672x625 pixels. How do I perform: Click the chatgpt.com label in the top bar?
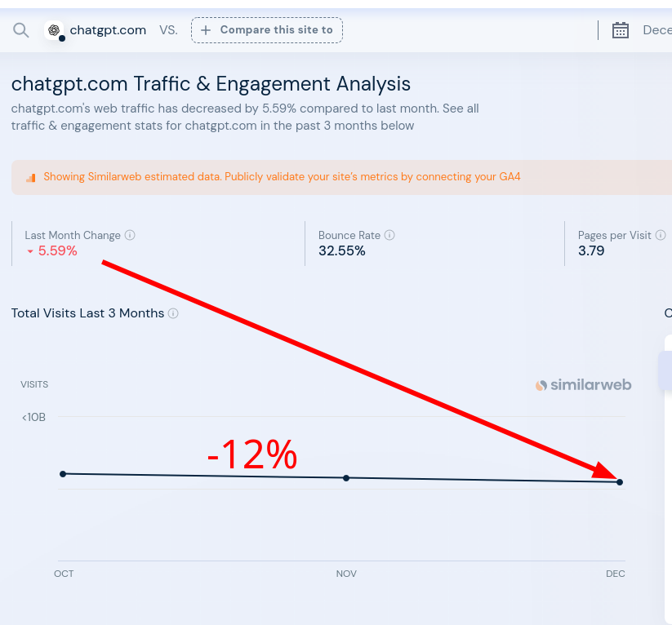[109, 29]
